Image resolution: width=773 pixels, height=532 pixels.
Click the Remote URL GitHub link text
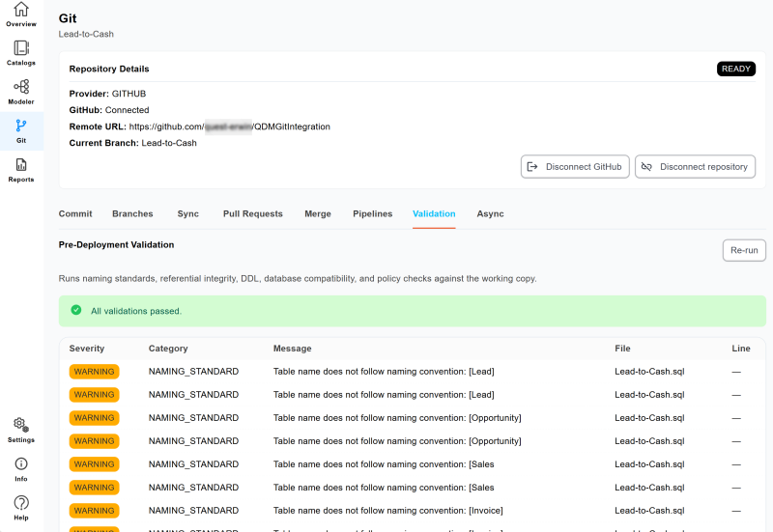230,126
